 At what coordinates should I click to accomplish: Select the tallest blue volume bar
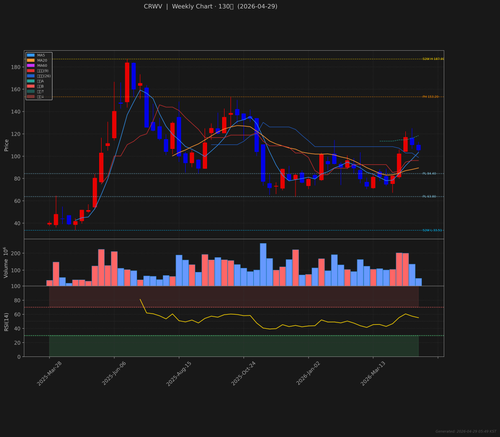click(x=263, y=265)
